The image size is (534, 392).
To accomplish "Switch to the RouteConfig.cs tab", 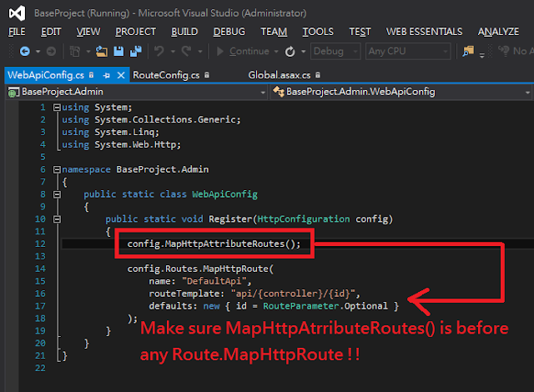I will pyautogui.click(x=166, y=75).
